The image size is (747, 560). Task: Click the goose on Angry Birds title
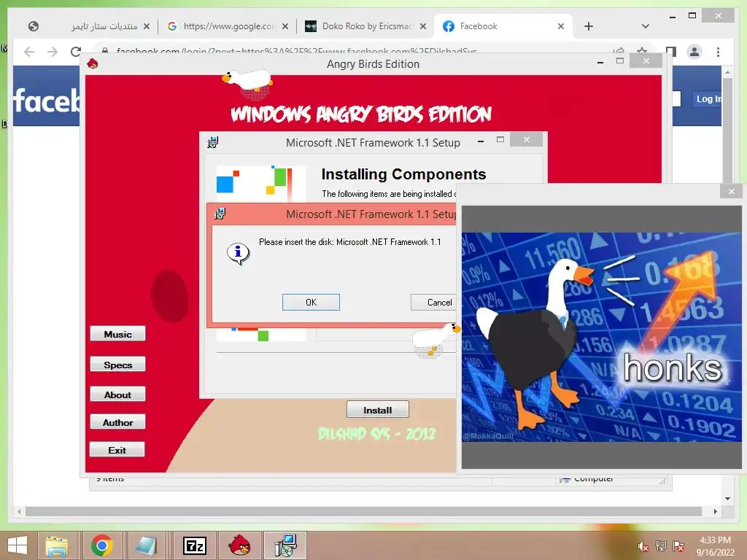[x=247, y=82]
